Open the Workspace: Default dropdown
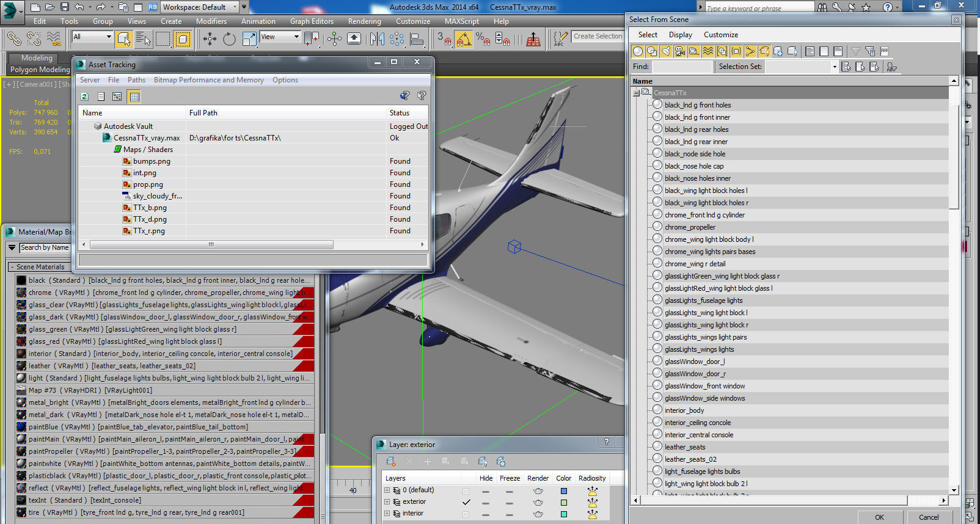The image size is (980, 524). [200, 7]
